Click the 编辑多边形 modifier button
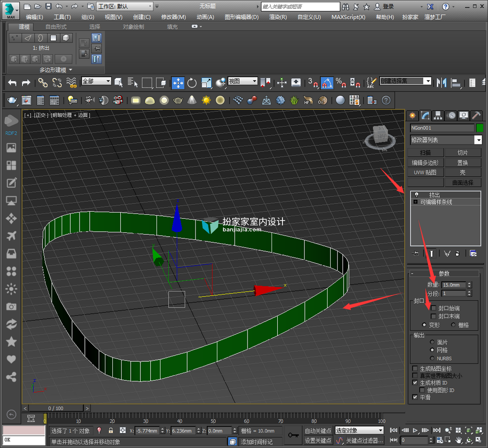 [x=425, y=163]
